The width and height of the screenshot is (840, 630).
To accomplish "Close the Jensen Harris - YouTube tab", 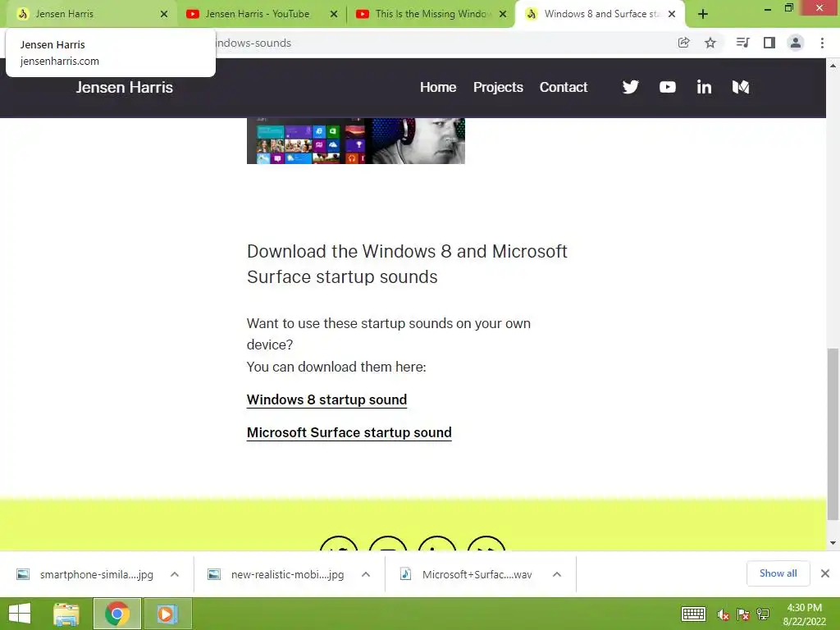I will 334,14.
